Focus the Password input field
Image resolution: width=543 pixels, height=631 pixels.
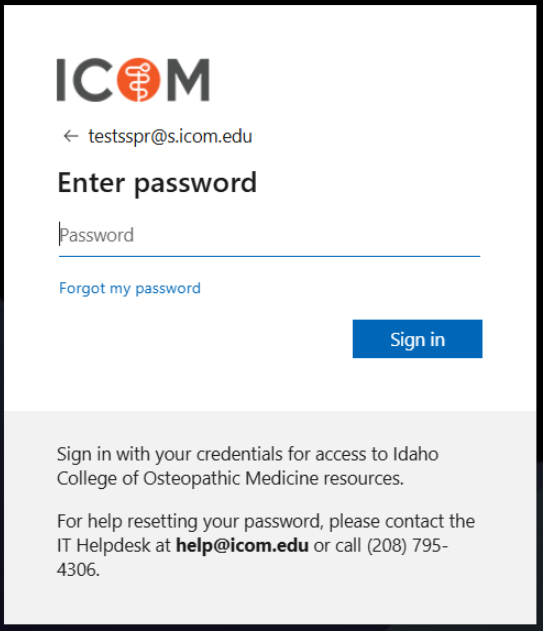(269, 235)
